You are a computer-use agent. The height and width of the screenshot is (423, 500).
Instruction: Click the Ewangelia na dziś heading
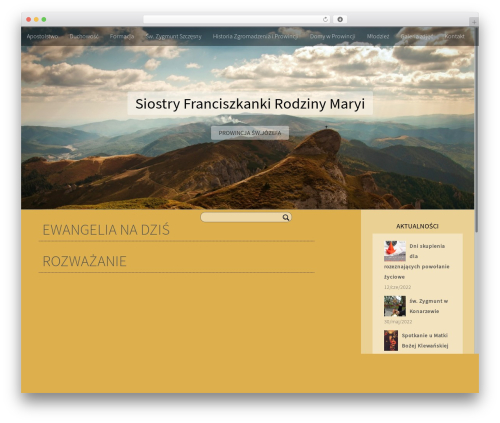[x=106, y=230]
